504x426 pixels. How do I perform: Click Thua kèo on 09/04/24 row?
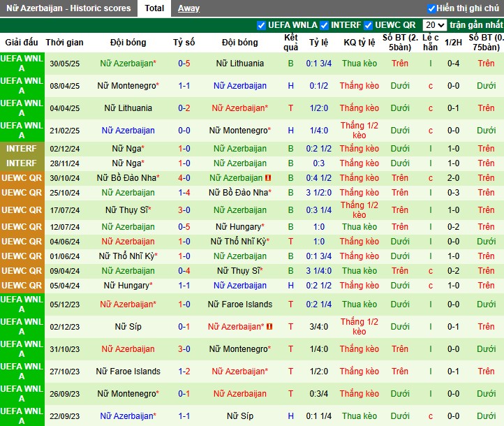coord(359,271)
